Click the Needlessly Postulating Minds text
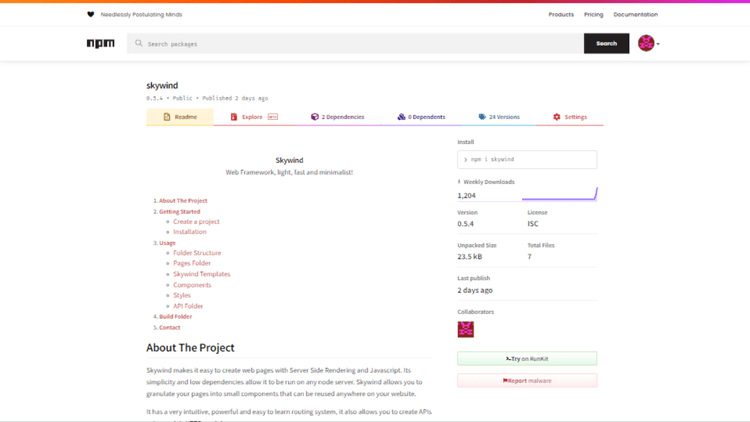The image size is (750, 422). click(x=141, y=14)
